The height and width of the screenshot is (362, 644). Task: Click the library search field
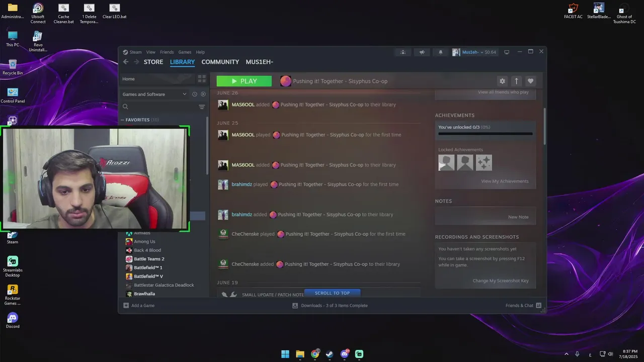159,107
